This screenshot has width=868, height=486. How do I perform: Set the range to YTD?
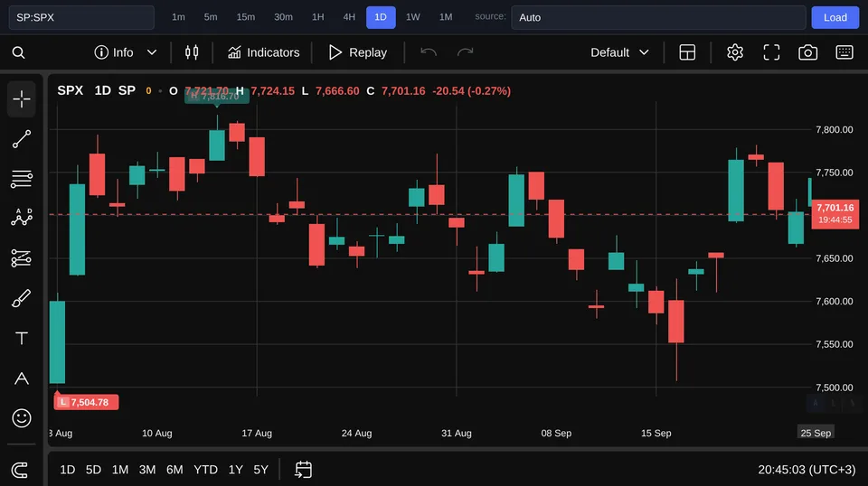coord(205,470)
